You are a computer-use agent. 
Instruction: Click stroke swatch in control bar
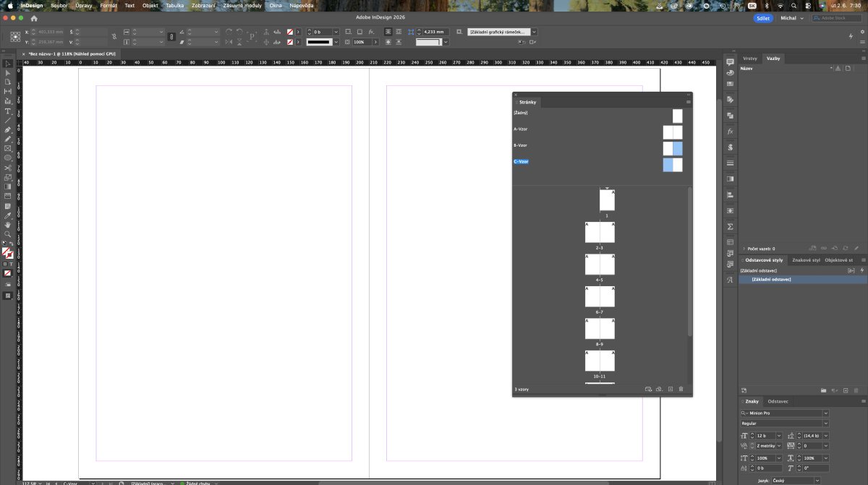pos(290,42)
